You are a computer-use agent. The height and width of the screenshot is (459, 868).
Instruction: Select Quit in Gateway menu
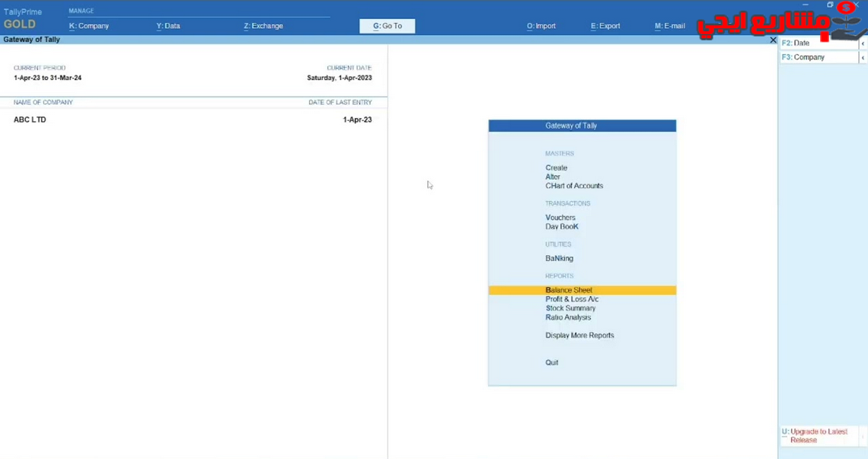pos(551,362)
